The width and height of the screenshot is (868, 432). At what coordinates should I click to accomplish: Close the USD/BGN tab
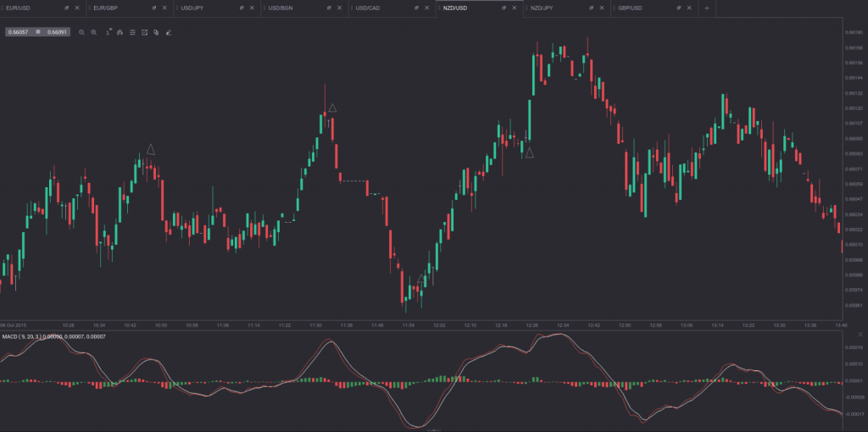coord(338,8)
